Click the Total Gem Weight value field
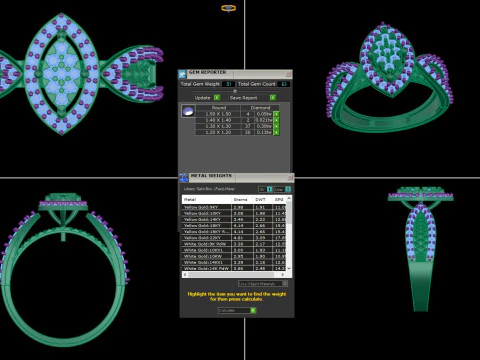This screenshot has width=480, height=360. click(228, 84)
